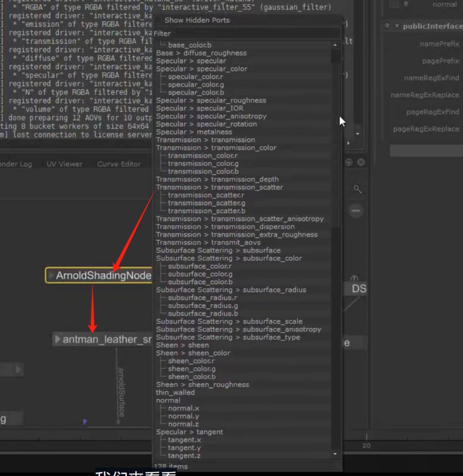
Task: Click the help icon beside publicInterface
Action: tap(387, 26)
